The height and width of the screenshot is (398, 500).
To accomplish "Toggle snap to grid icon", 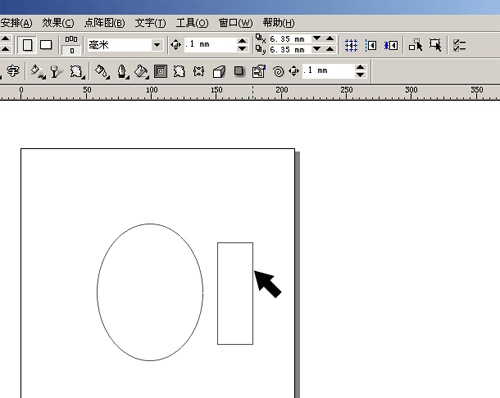I will click(351, 45).
